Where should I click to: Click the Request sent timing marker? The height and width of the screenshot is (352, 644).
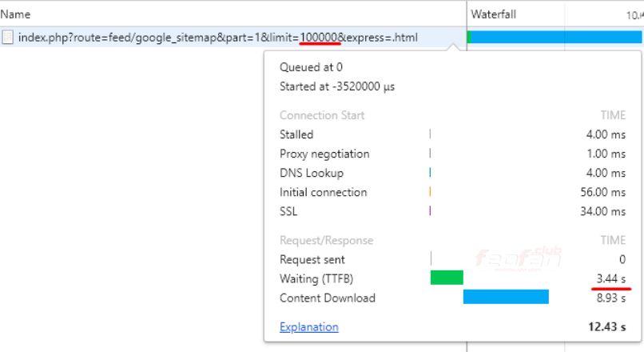(431, 258)
